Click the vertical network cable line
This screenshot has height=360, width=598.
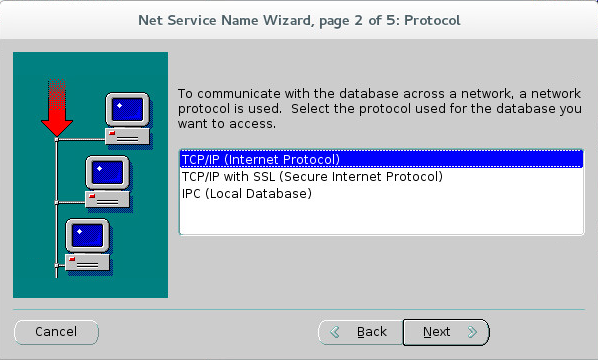click(x=56, y=208)
